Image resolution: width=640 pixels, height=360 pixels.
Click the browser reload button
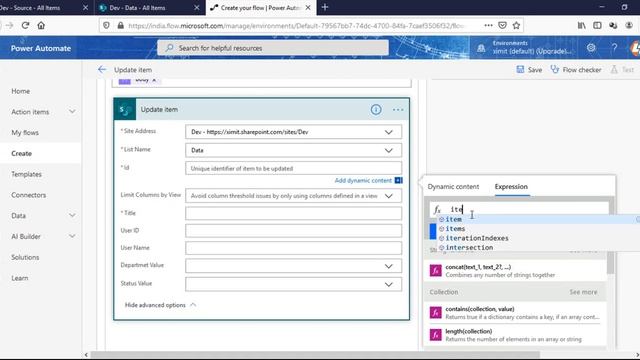tap(25, 25)
